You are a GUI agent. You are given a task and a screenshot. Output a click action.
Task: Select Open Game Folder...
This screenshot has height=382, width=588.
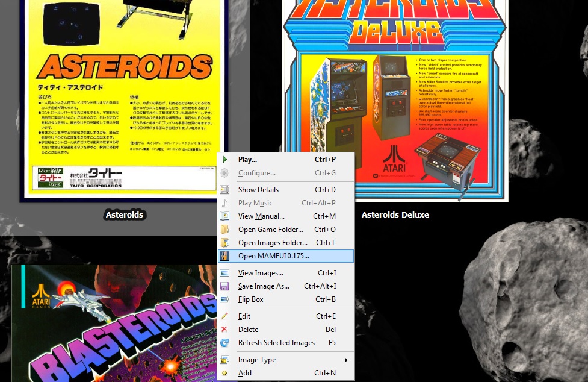pos(286,230)
